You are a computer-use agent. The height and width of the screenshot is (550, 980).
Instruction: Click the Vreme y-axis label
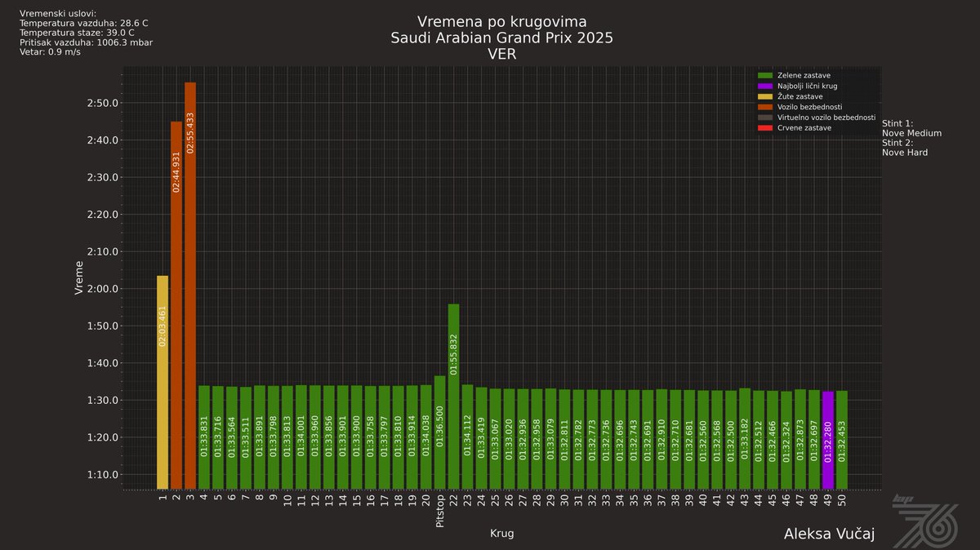[x=79, y=278]
